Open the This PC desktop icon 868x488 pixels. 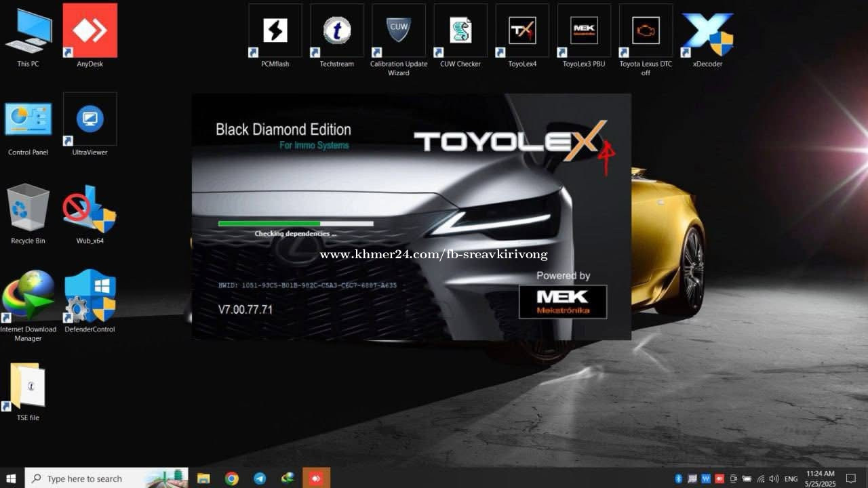(28, 37)
